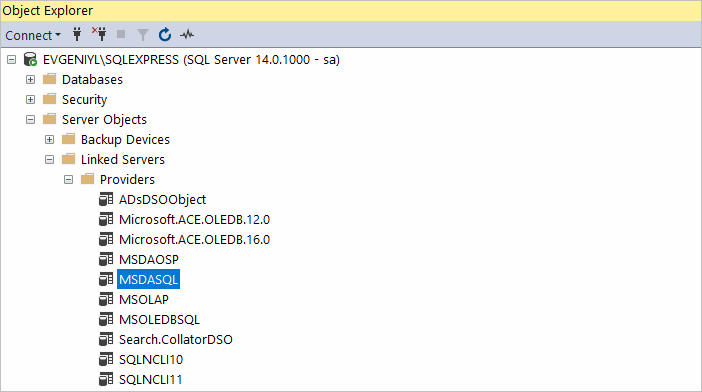Select the Search.CollatorDSO provider
Screen dimensions: 702x392
point(176,340)
